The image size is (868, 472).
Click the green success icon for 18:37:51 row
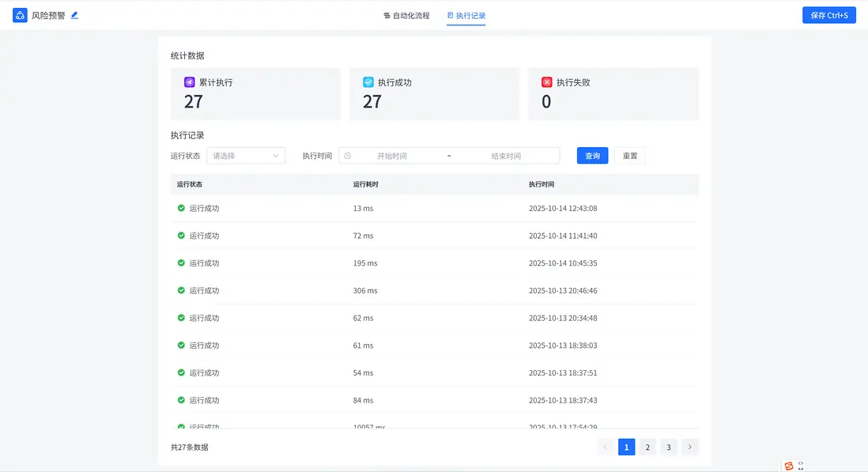(x=181, y=372)
